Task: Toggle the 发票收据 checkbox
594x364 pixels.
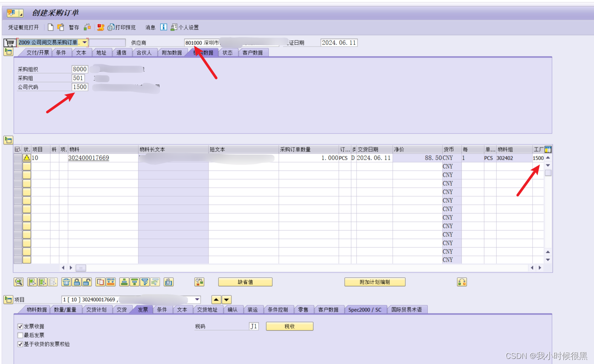Action: [x=20, y=326]
